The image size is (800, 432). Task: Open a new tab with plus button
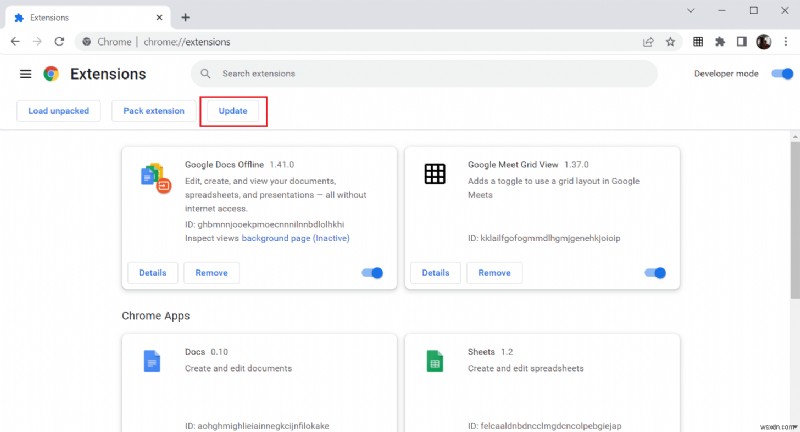point(186,17)
